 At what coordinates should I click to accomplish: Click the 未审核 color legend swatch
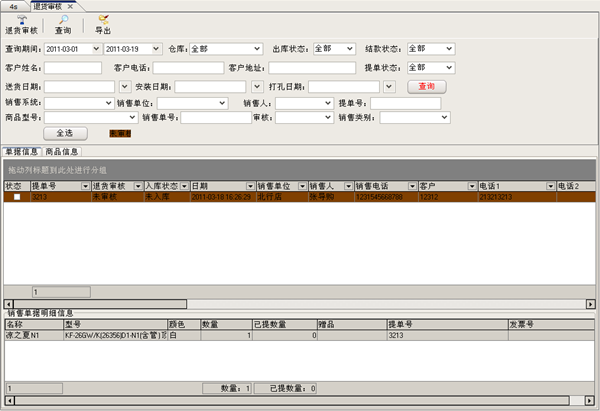coord(122,133)
